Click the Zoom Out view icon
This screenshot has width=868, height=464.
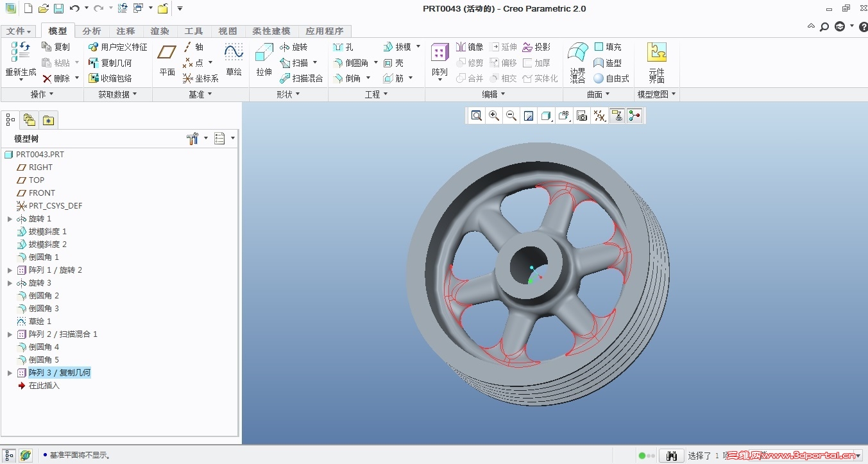click(x=511, y=116)
